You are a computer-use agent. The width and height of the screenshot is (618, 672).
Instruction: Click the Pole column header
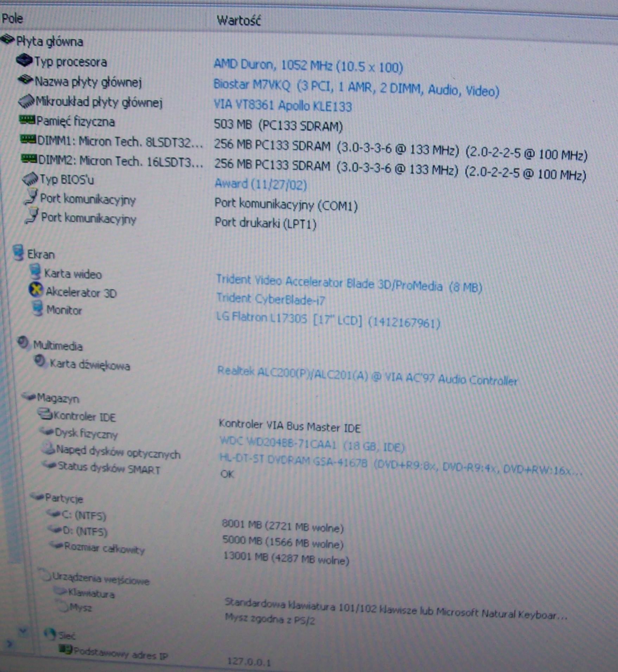(12, 18)
